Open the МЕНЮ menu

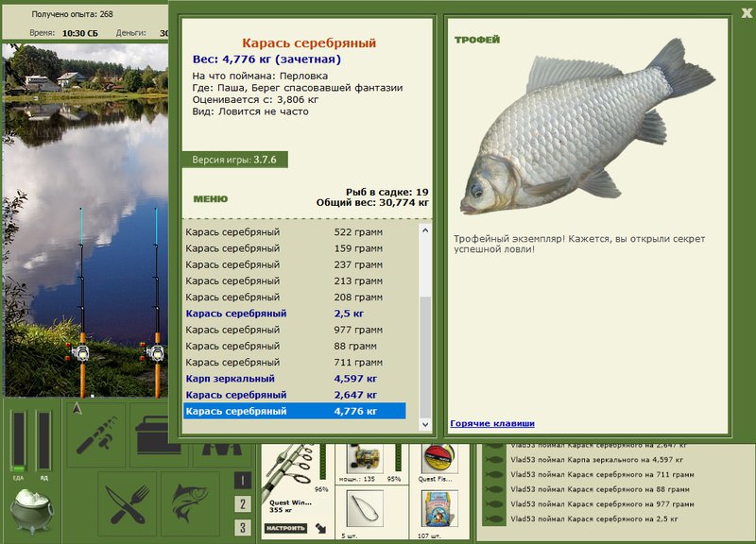coord(210,199)
